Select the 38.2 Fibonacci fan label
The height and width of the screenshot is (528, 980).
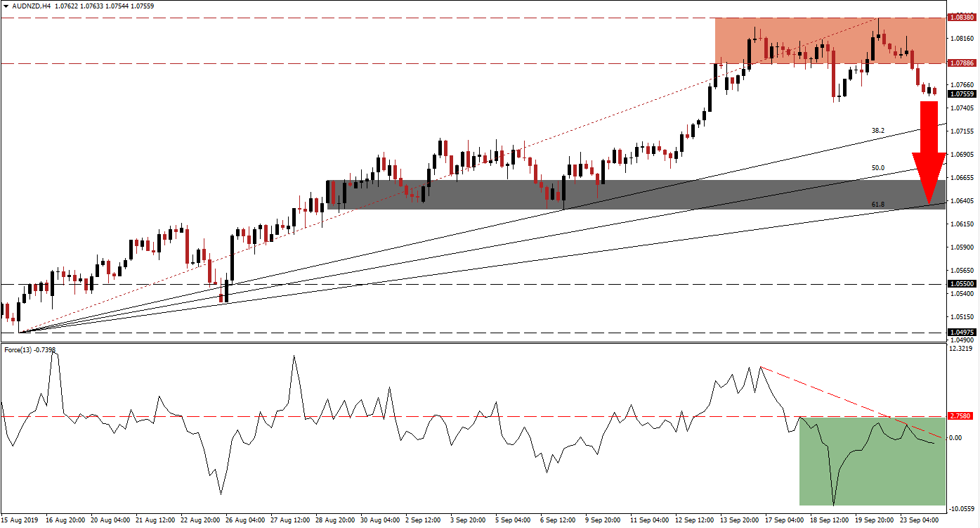(877, 131)
